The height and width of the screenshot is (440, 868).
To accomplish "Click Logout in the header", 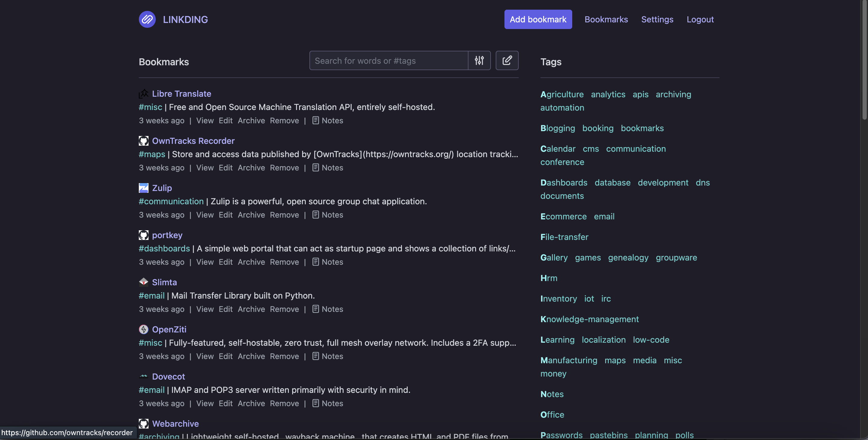I will click(700, 20).
